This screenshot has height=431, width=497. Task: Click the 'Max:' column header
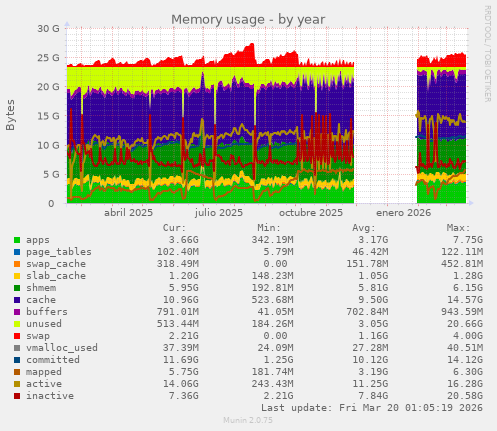(458, 228)
